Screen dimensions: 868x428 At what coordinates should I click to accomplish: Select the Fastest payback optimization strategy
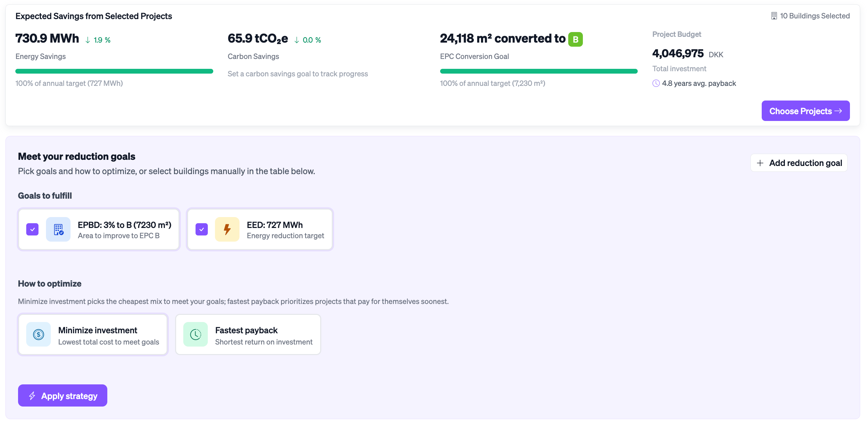click(248, 334)
